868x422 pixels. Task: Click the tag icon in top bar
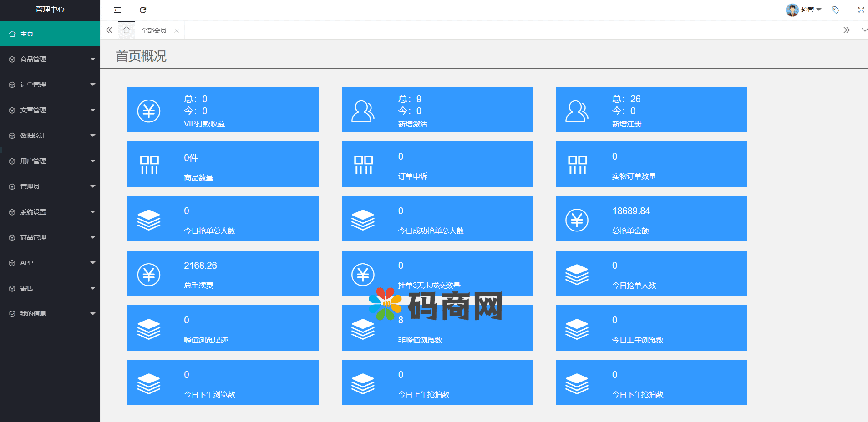[x=836, y=10]
